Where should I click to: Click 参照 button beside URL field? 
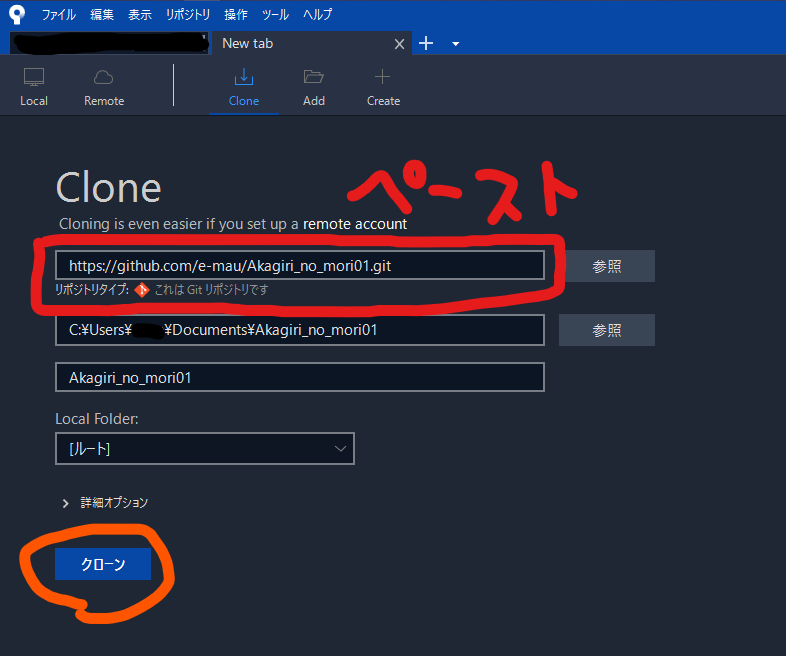[607, 266]
